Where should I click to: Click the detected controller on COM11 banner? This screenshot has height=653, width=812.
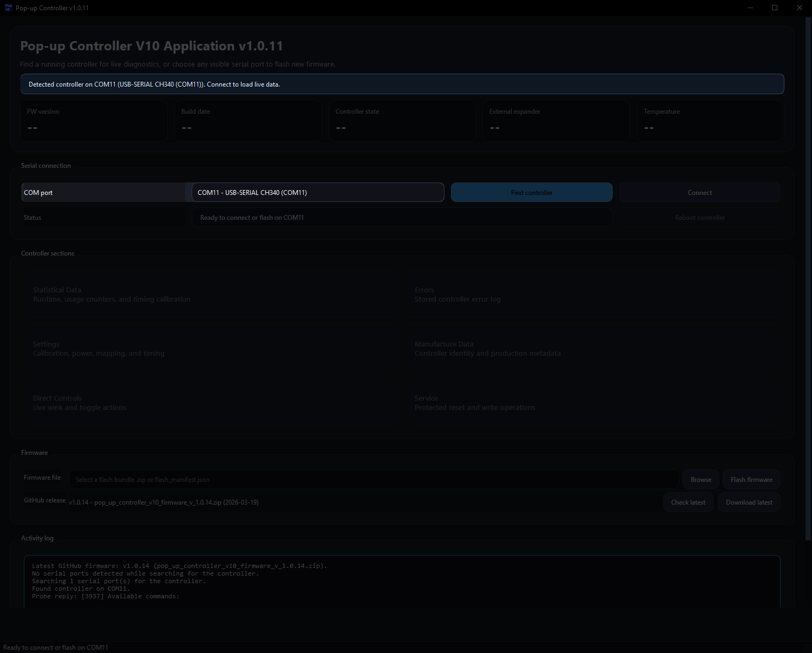coord(402,84)
